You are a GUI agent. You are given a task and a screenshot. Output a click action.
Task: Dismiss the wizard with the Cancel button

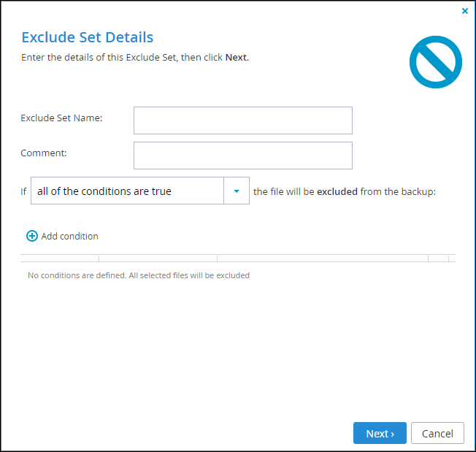point(437,433)
